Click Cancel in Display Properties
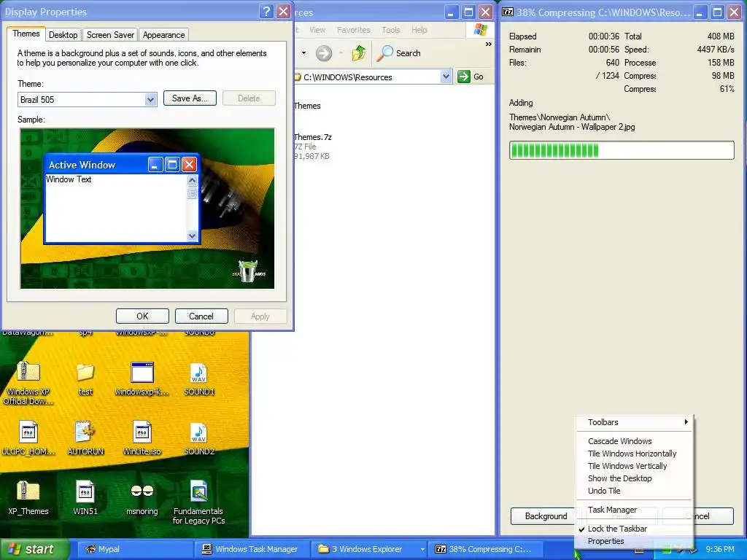This screenshot has height=560, width=747. (201, 316)
